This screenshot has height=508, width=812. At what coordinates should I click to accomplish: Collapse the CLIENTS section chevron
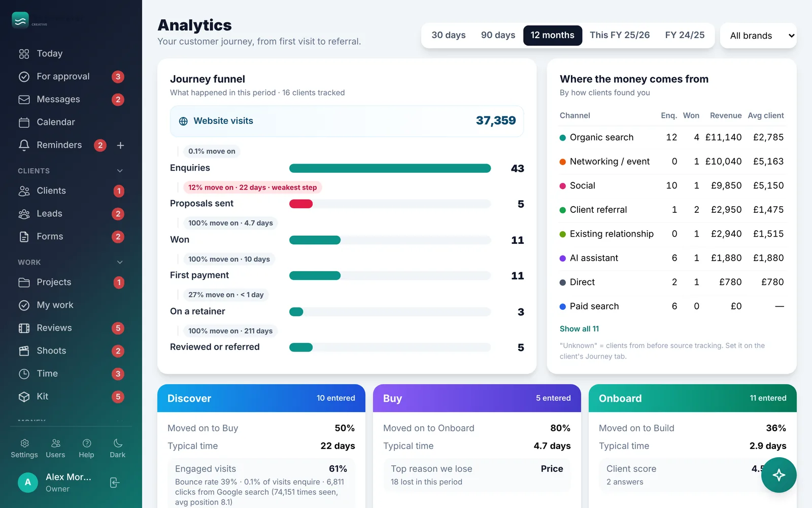120,171
